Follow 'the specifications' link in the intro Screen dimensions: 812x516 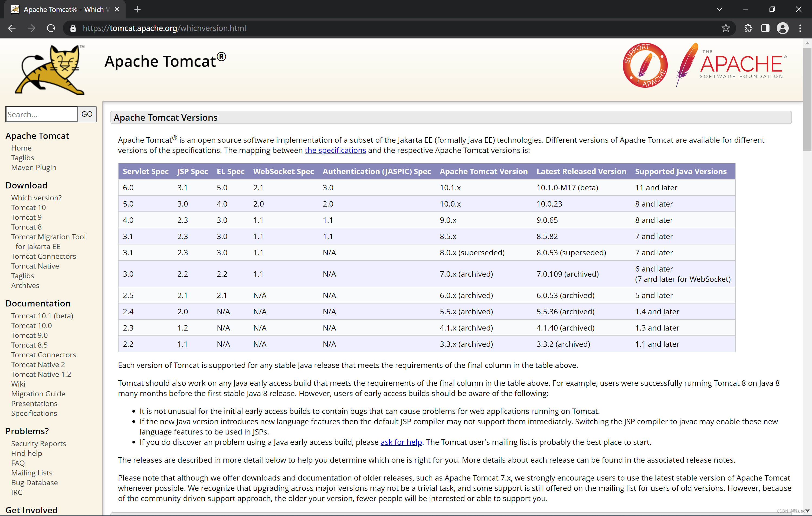[335, 151]
